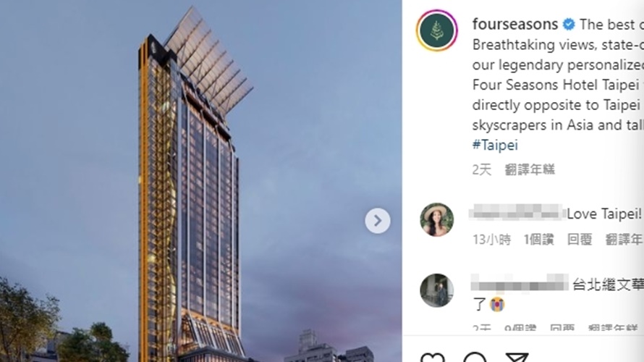Open the fourseasons username link
This screenshot has width=644, height=362.
[515, 24]
